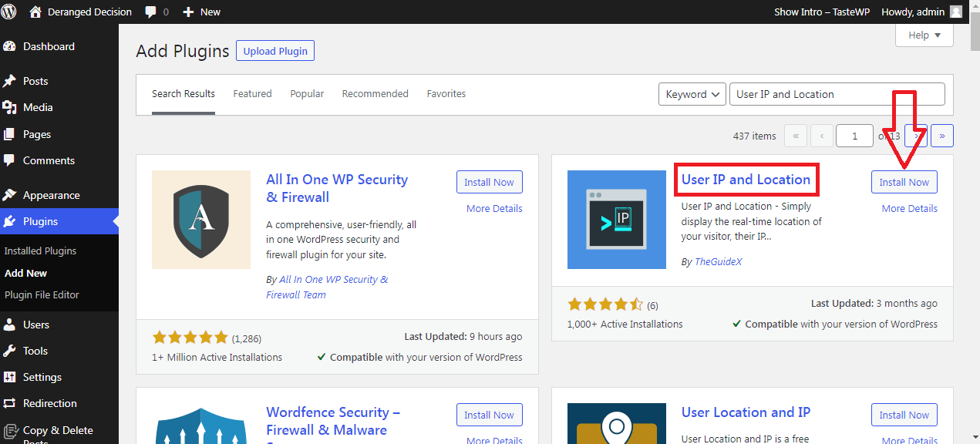Open More Details for All In One WP Security
The height and width of the screenshot is (444, 980).
(x=494, y=209)
